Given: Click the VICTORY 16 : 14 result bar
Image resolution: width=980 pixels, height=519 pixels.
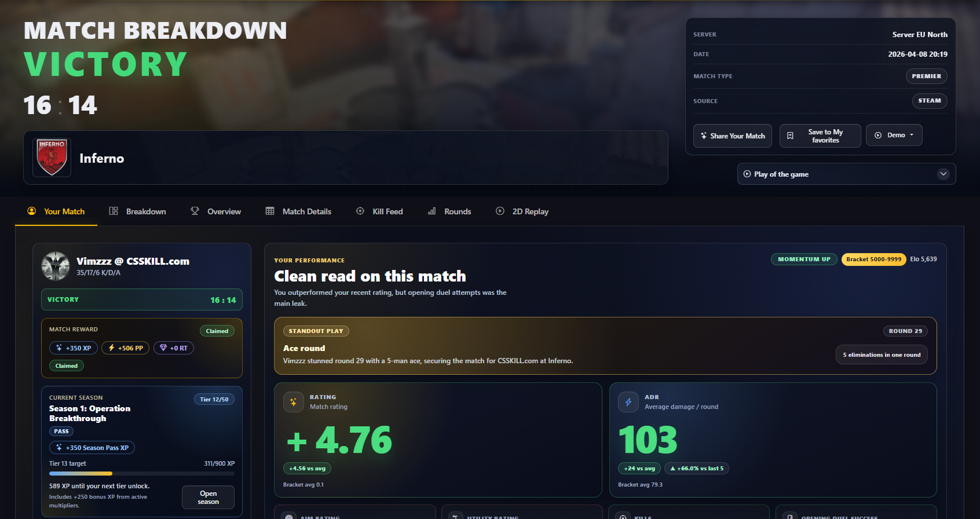Looking at the screenshot, I should [142, 299].
